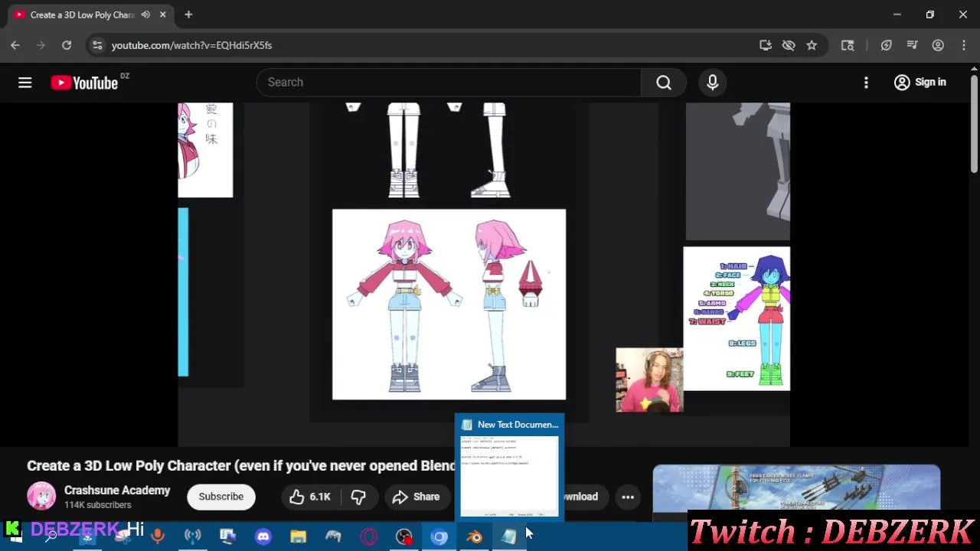The width and height of the screenshot is (980, 551).
Task: Click the Notepad taskbar icon
Action: pos(509,536)
